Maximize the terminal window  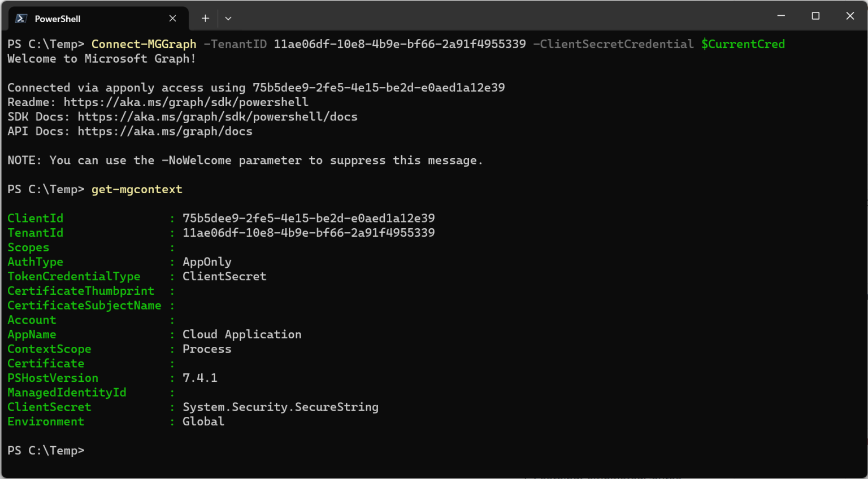pos(815,16)
